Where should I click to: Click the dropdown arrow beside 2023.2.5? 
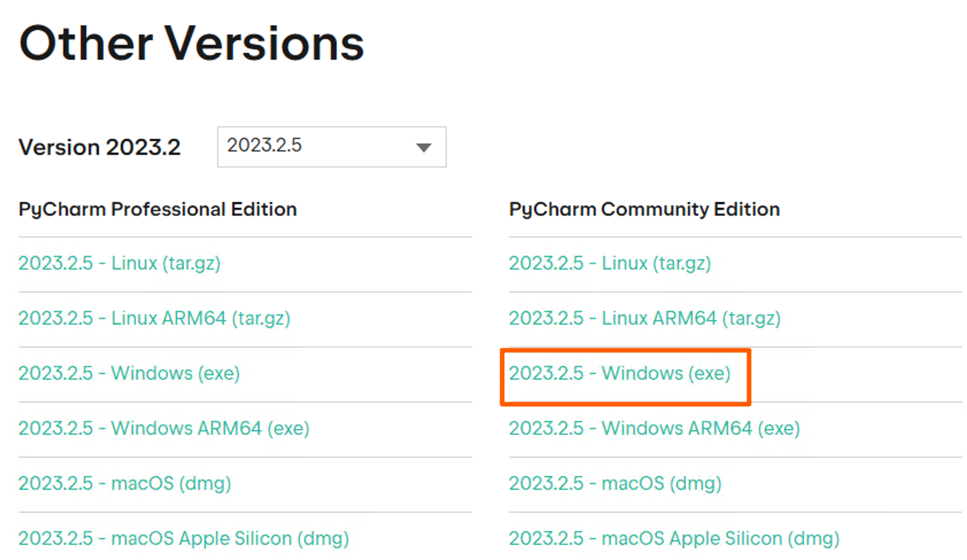424,147
